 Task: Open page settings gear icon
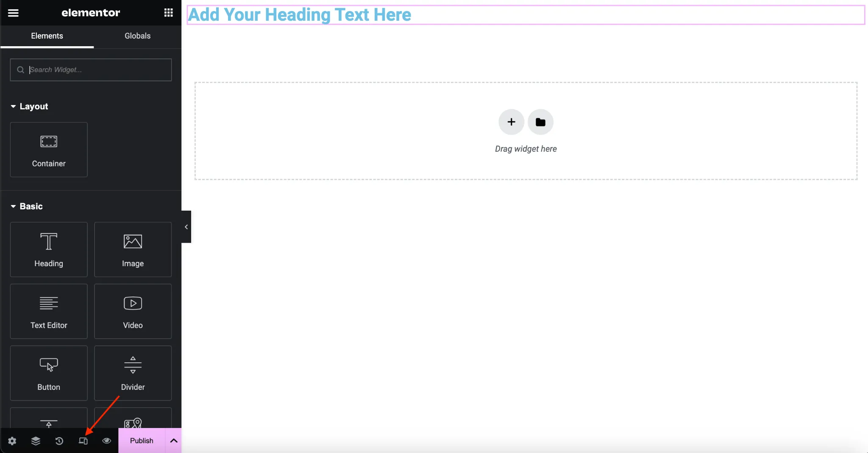(x=12, y=441)
